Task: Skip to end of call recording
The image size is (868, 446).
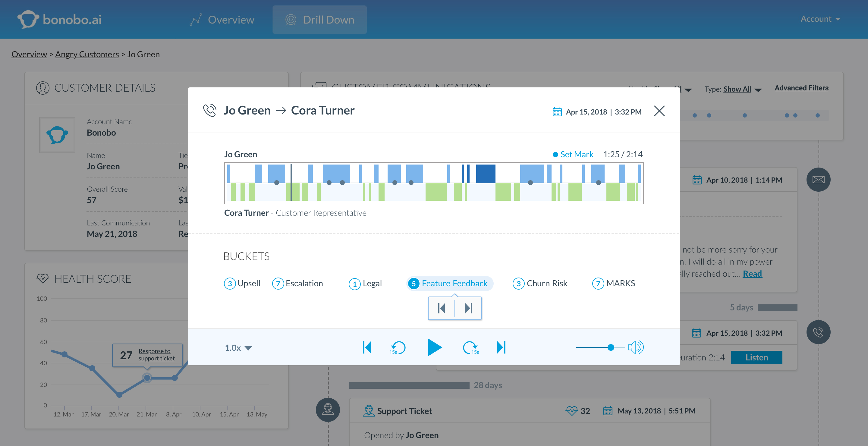Action: pos(502,347)
